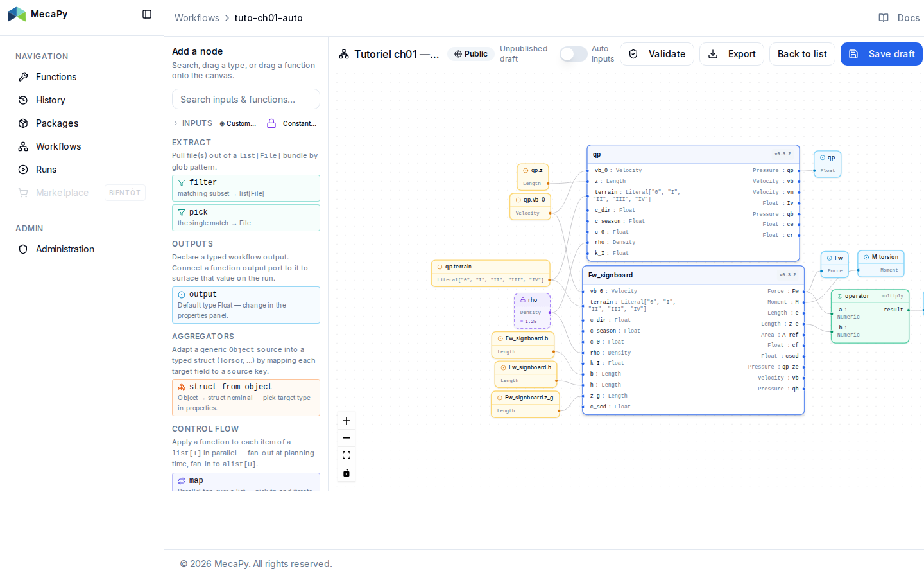Click the clock icon beside History
The height and width of the screenshot is (578, 924).
point(23,100)
